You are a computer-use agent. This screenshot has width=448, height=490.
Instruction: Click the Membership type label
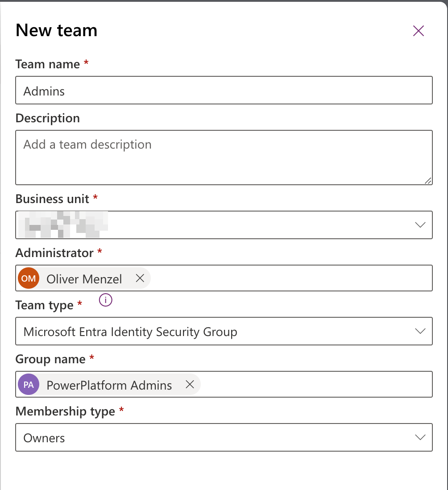(65, 411)
